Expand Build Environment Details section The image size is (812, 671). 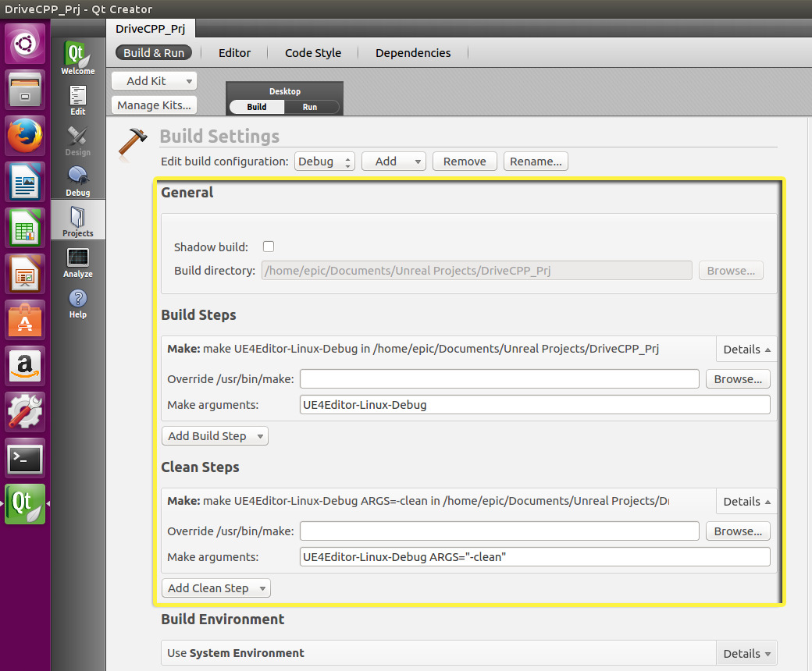[x=746, y=654]
